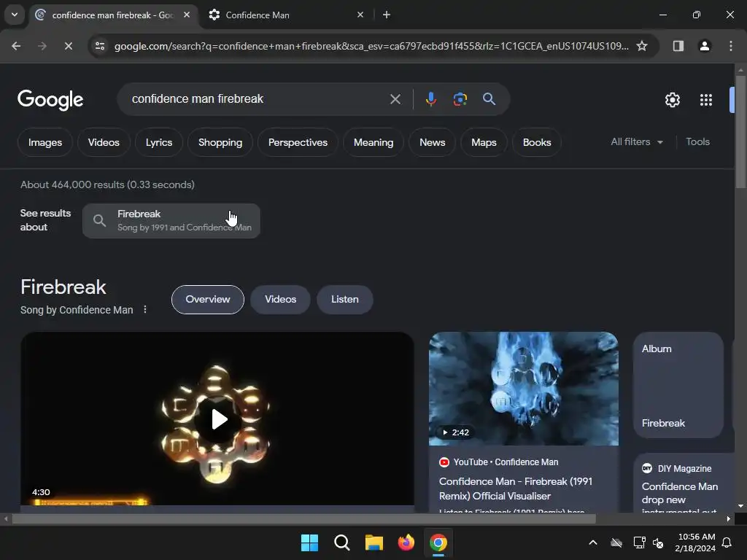Switch to the Confidence Man settings tab
The image size is (747, 560).
[286, 15]
